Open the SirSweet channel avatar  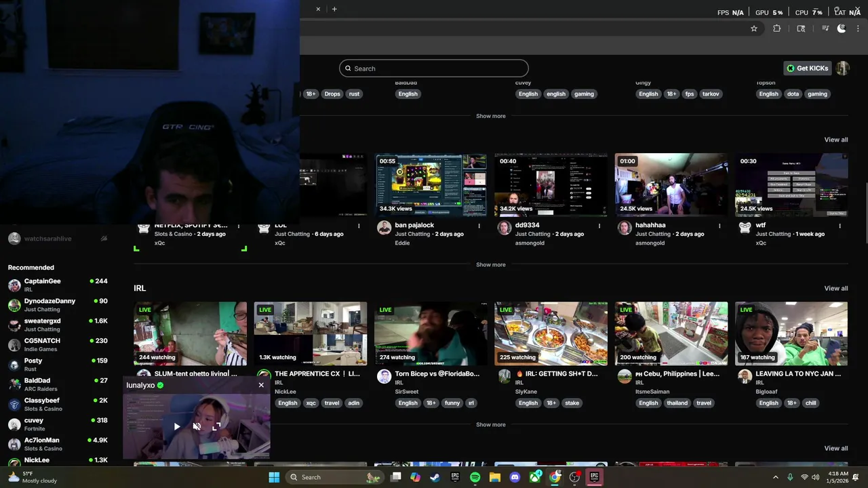coord(384,376)
